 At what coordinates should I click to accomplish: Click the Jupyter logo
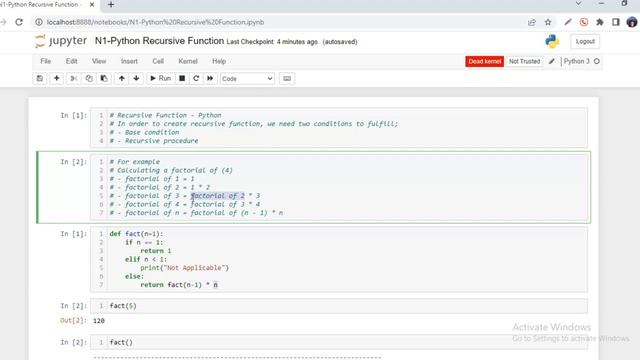(x=61, y=41)
